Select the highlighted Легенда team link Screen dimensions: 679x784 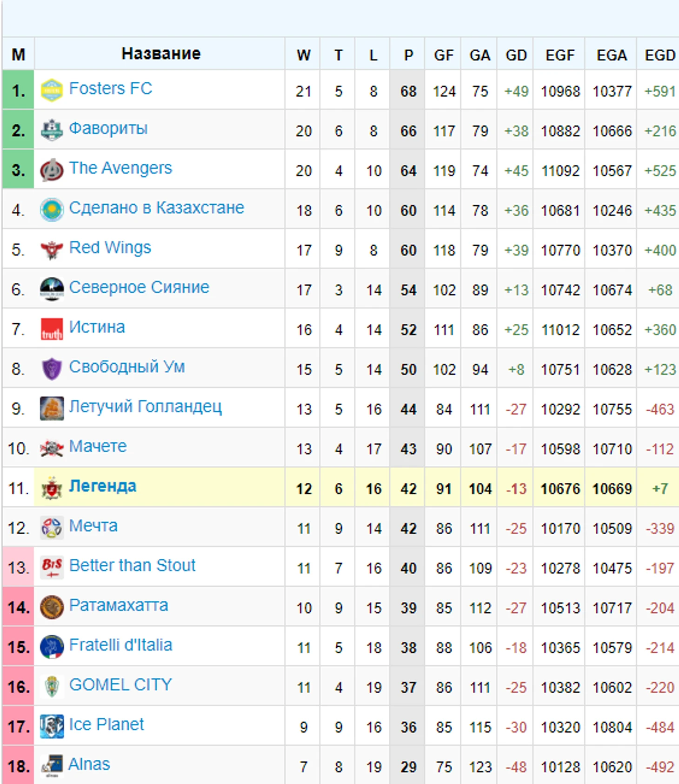[x=102, y=486]
